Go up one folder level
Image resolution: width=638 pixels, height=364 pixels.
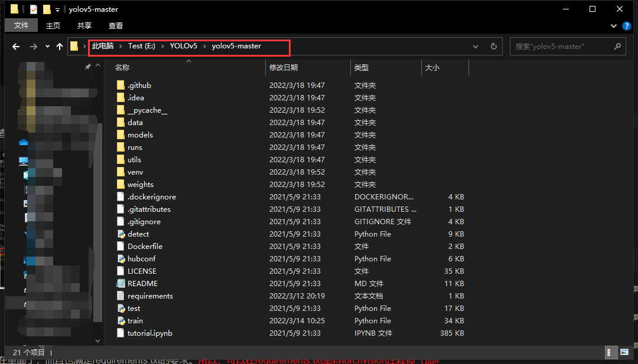point(60,47)
